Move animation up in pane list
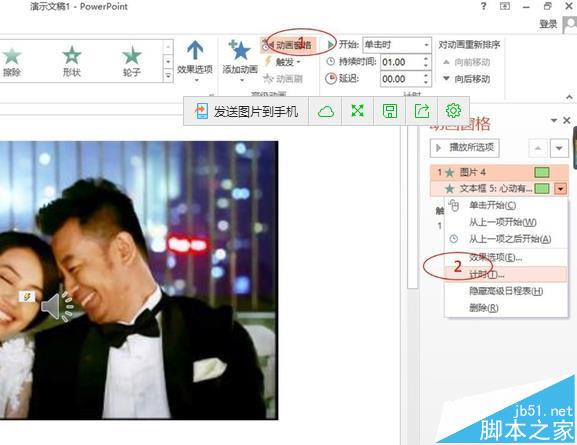Viewport: 577px width, 445px height. tap(538, 148)
